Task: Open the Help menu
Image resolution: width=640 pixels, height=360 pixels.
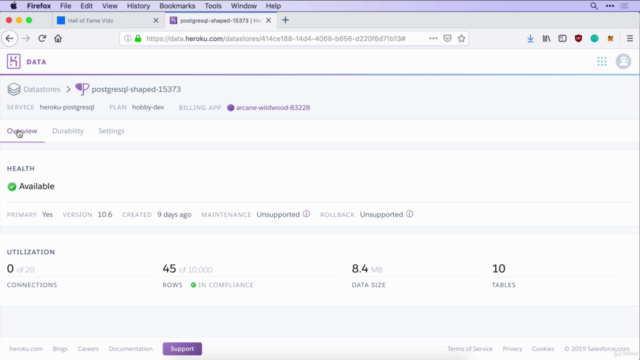Action: [273, 6]
